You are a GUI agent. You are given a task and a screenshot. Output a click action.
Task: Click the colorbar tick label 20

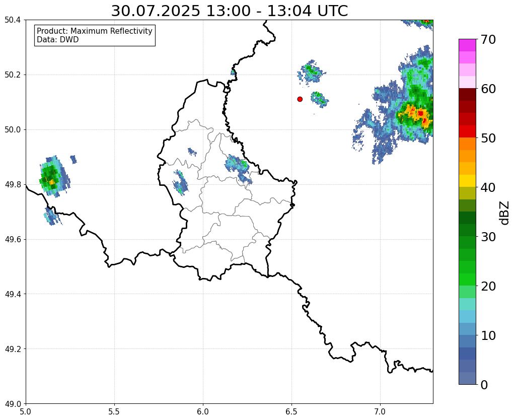tap(488, 286)
